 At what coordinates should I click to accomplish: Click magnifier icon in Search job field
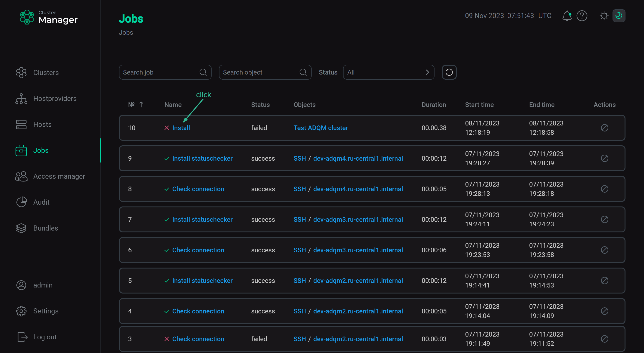[x=203, y=72]
